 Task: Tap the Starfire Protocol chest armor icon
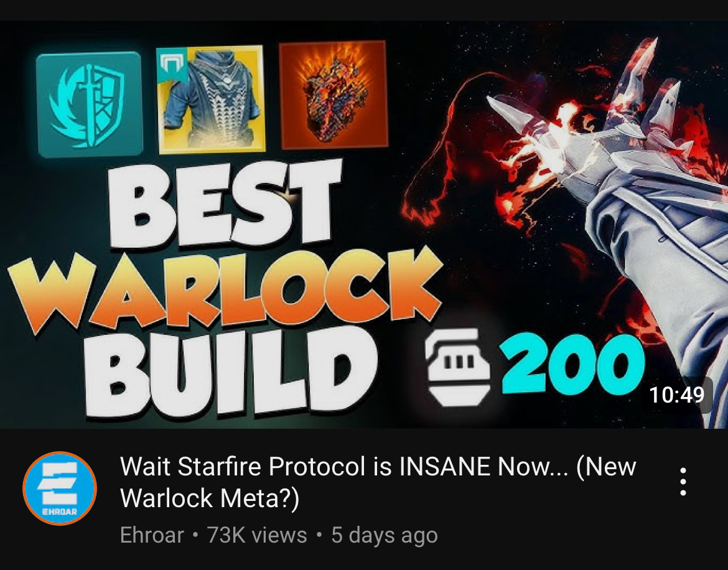tap(212, 99)
